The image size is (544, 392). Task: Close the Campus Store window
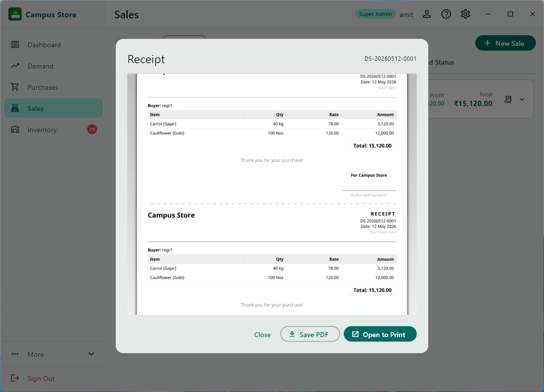coord(532,14)
